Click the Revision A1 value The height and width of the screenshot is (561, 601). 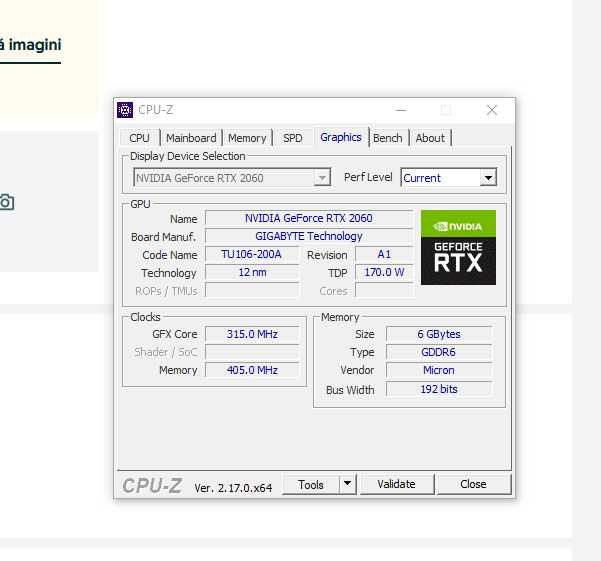(x=384, y=254)
